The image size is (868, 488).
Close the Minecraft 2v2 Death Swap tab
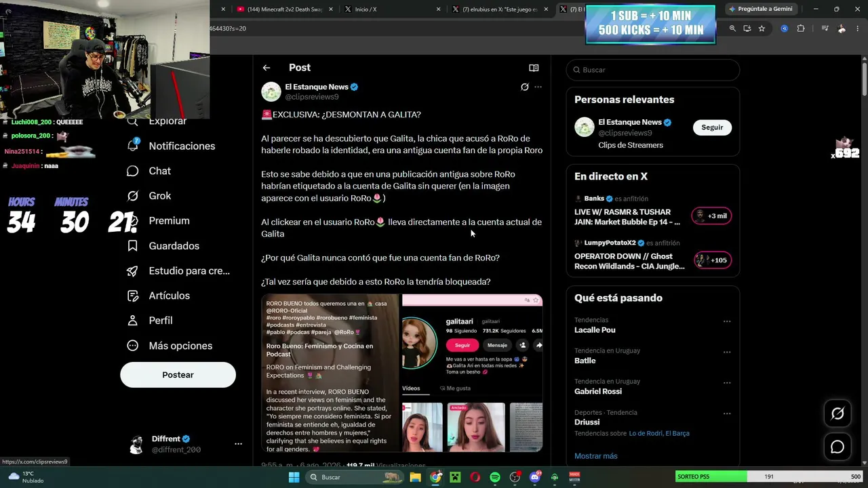pos(330,9)
